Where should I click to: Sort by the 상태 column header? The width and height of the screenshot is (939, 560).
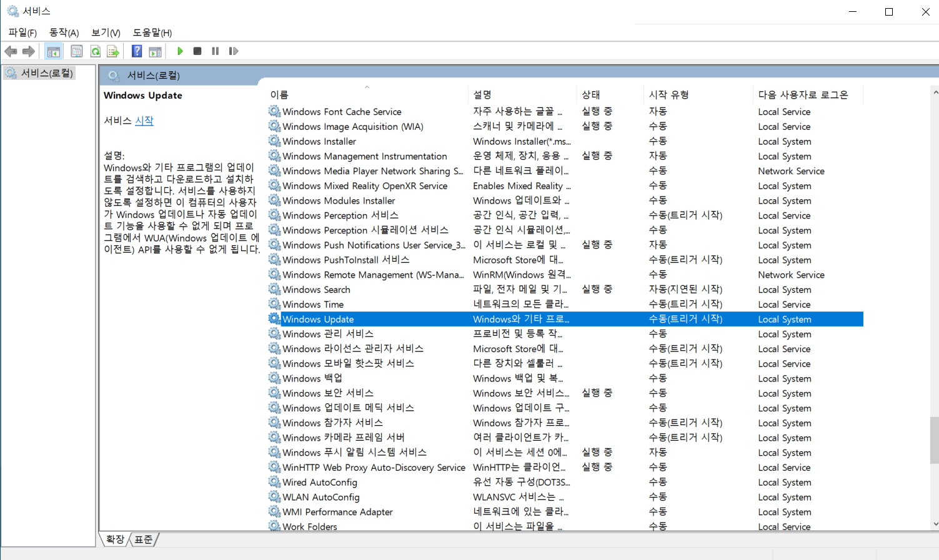[x=610, y=95]
